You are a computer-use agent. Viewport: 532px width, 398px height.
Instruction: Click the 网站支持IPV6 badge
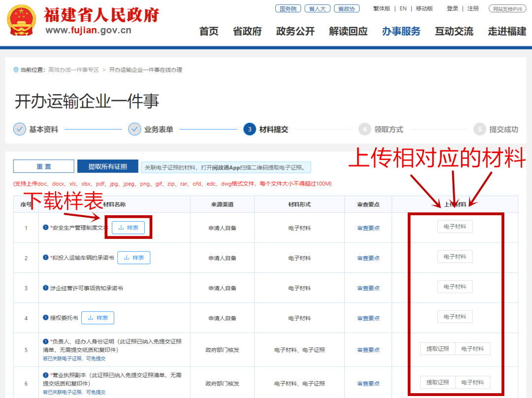[x=507, y=8]
